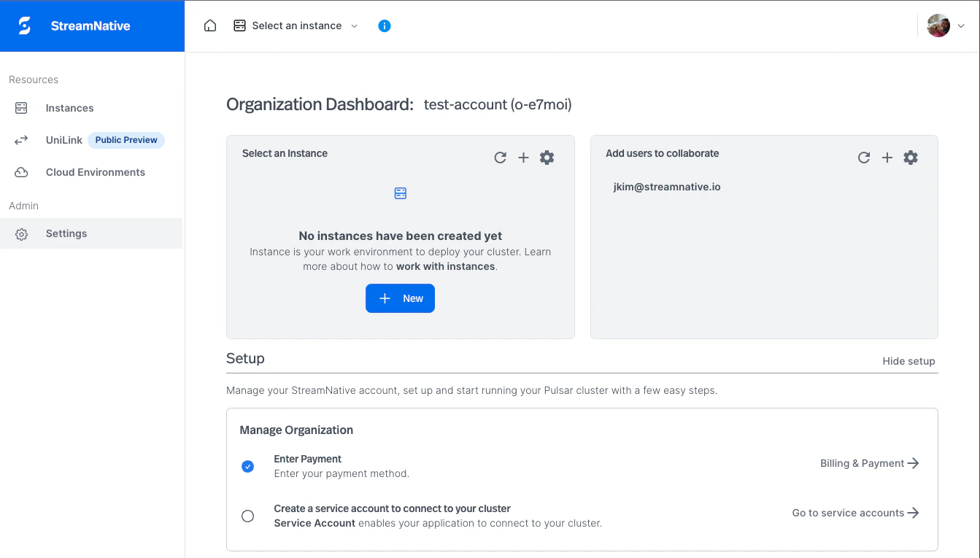The width and height of the screenshot is (980, 558).
Task: Click the plus icon on the collaborate users card
Action: [x=887, y=157]
